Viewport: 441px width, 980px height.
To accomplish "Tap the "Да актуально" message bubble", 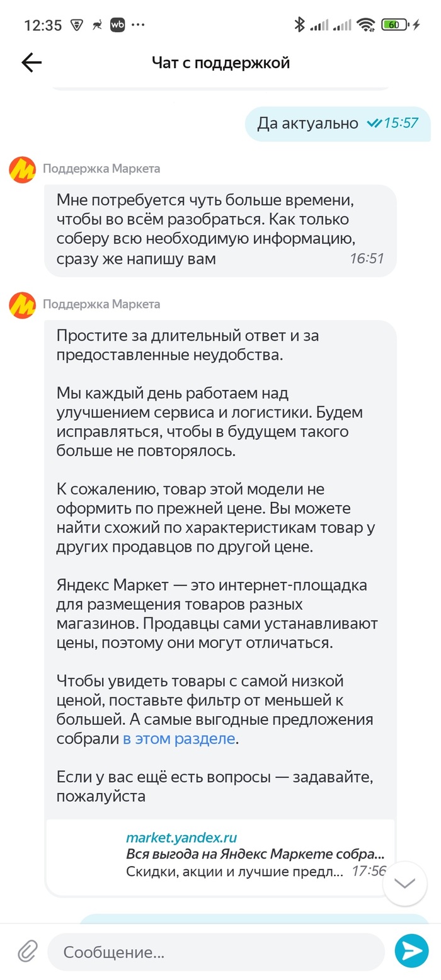I will (x=337, y=123).
